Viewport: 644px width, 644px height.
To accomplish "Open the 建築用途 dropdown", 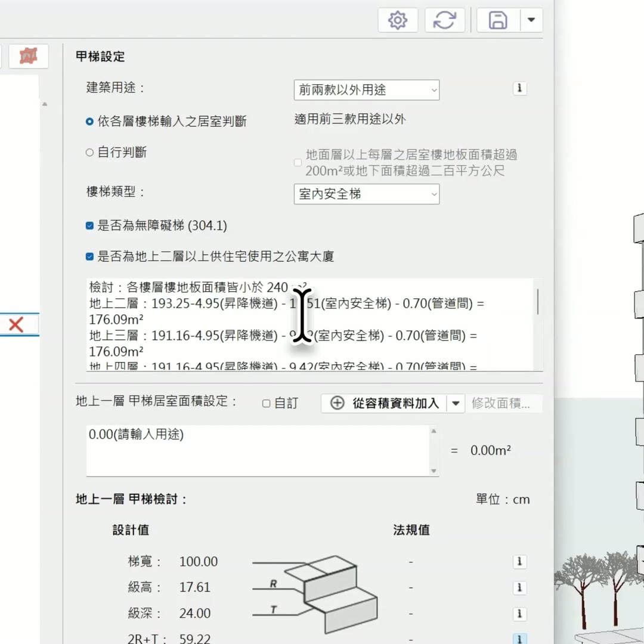I will [x=366, y=90].
